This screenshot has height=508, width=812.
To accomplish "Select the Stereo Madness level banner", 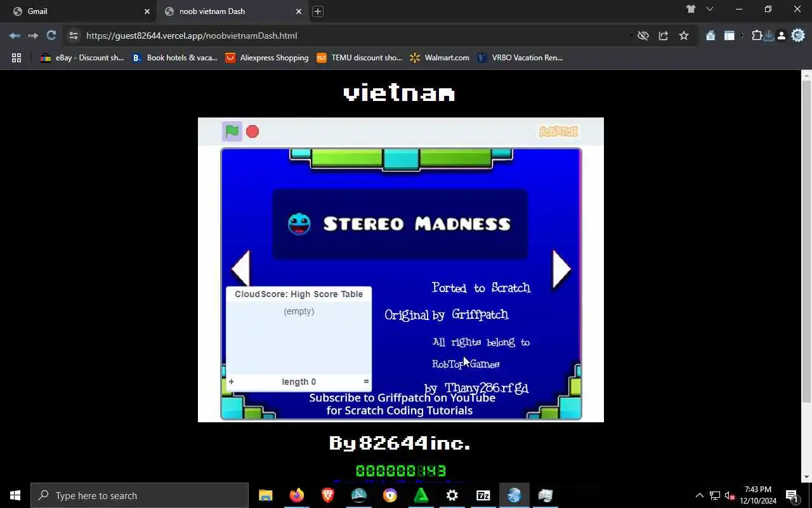I will (400, 224).
